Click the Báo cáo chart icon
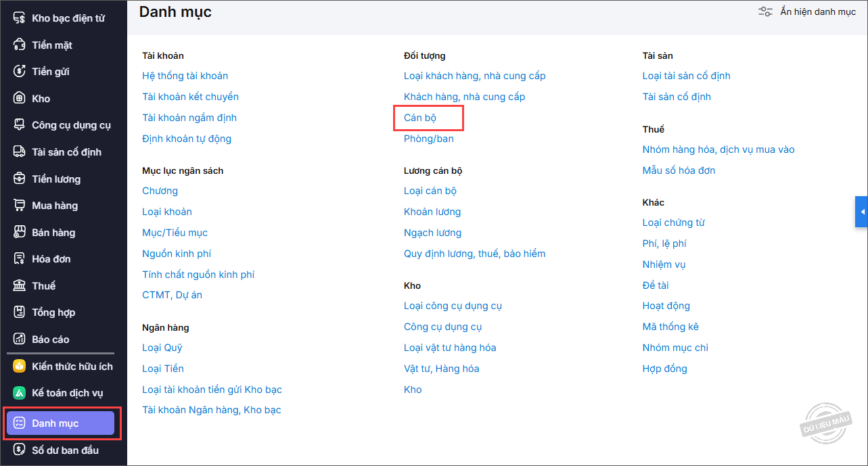The width and height of the screenshot is (868, 466). click(20, 340)
